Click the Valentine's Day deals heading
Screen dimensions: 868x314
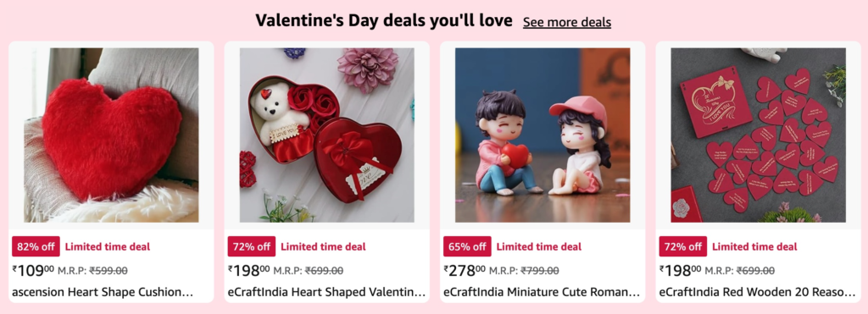384,21
